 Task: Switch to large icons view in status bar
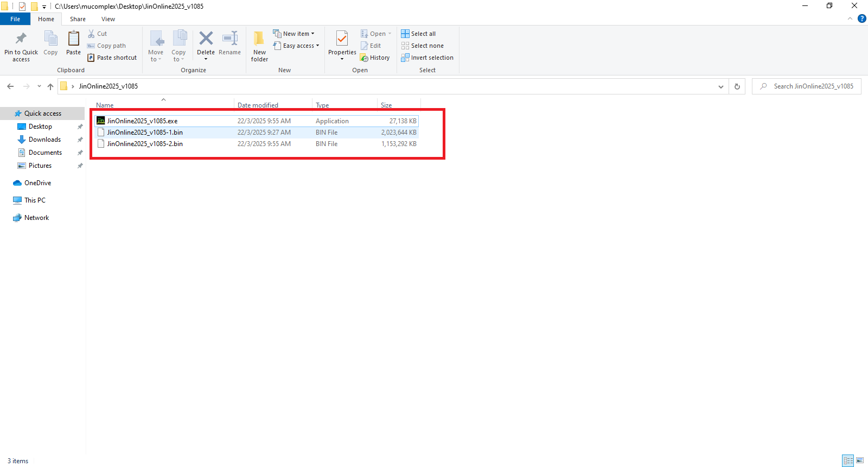click(860, 460)
